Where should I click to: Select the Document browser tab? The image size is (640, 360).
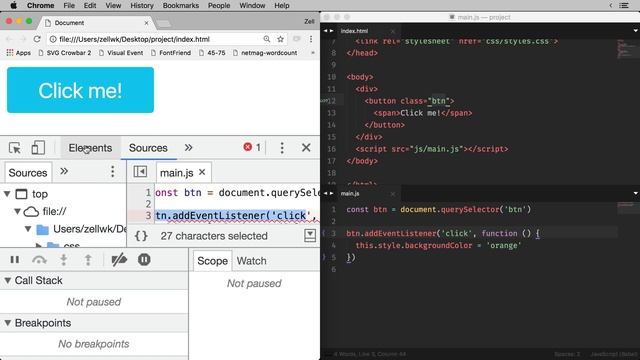(97, 23)
